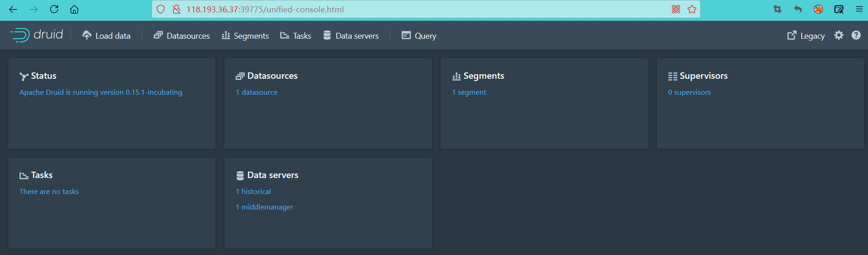Viewport: 868px width, 255px height.
Task: Open the '1 historical' link
Action: pos(253,192)
